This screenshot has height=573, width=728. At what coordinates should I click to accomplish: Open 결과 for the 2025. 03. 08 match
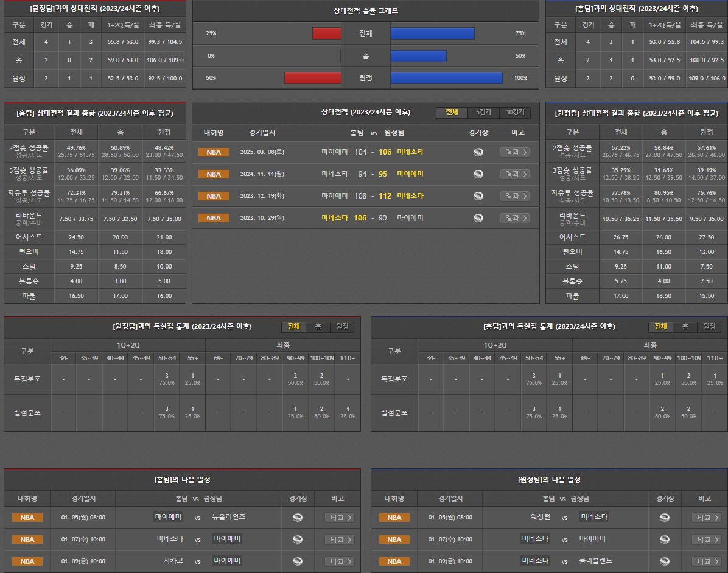click(514, 152)
